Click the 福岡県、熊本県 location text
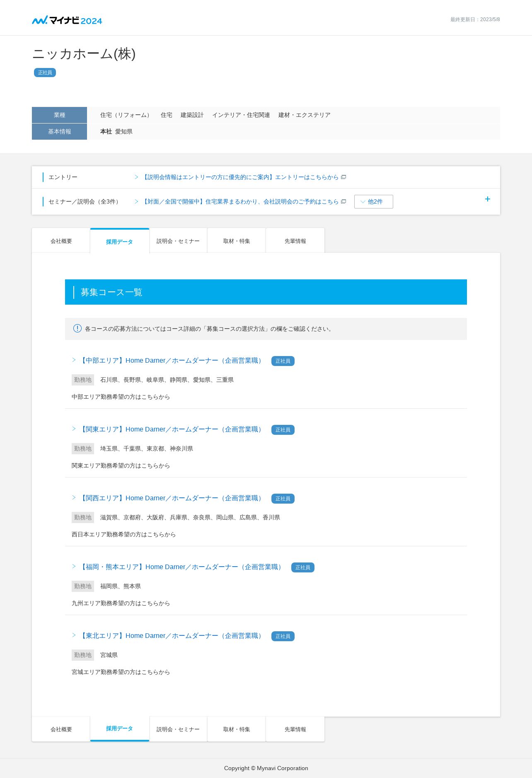This screenshot has width=532, height=778. click(x=121, y=586)
